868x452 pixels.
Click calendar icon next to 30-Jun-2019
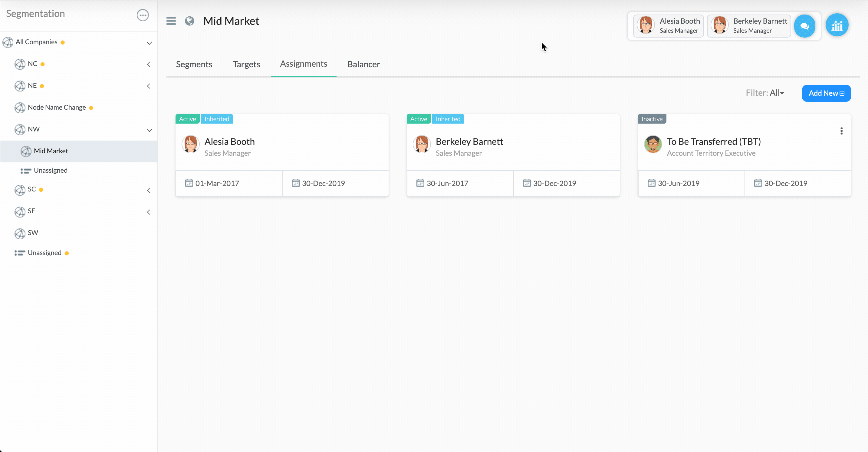[651, 183]
